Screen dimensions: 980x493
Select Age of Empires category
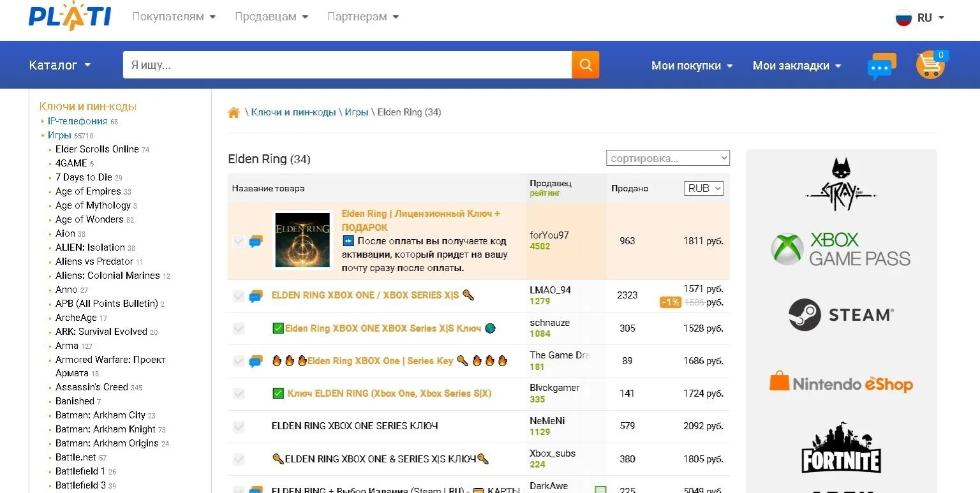(88, 191)
